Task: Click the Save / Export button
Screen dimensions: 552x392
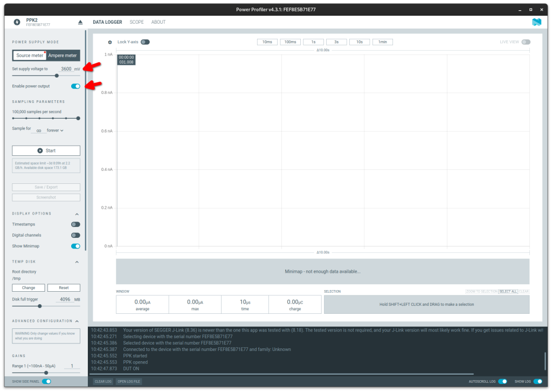Action: (46, 187)
